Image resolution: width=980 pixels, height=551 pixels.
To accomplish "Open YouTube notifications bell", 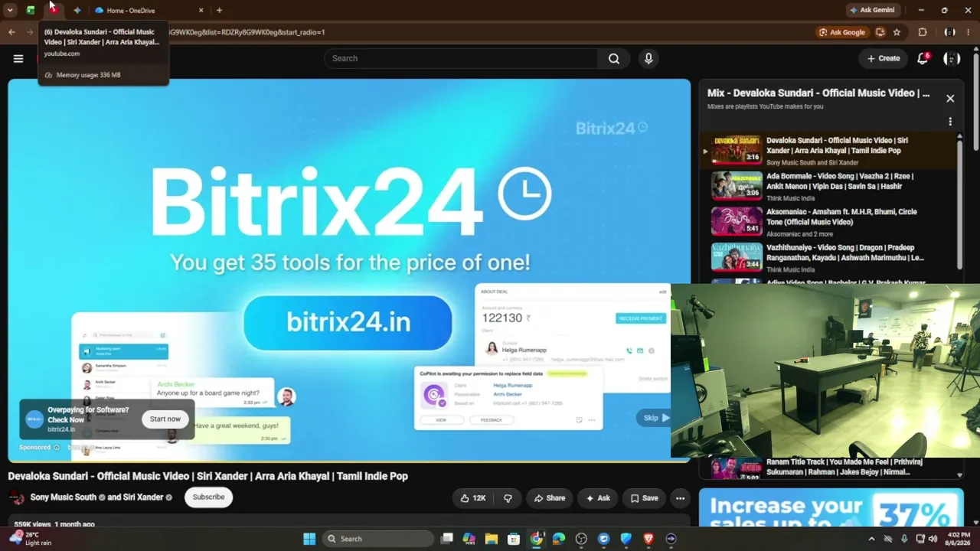I will pyautogui.click(x=923, y=58).
